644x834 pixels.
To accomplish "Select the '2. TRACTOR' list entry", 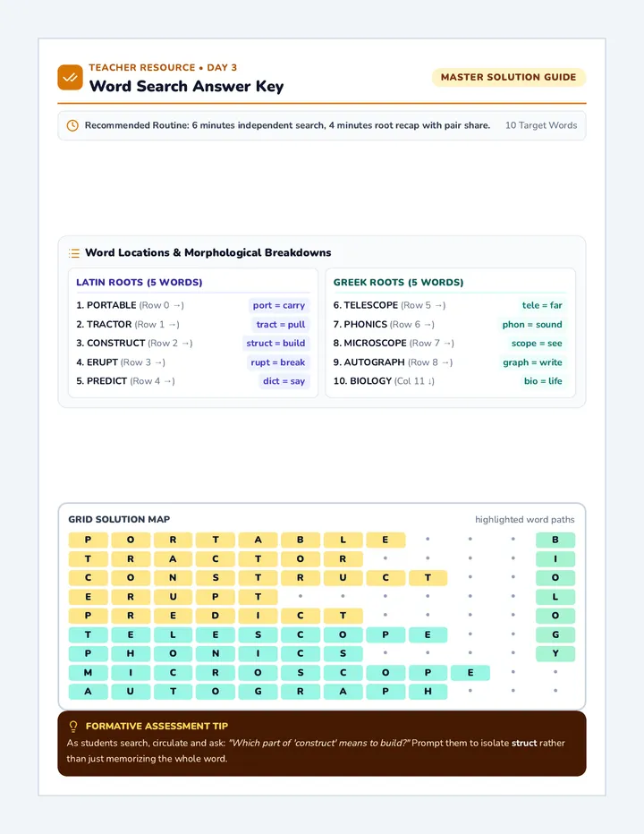I will pyautogui.click(x=128, y=325).
